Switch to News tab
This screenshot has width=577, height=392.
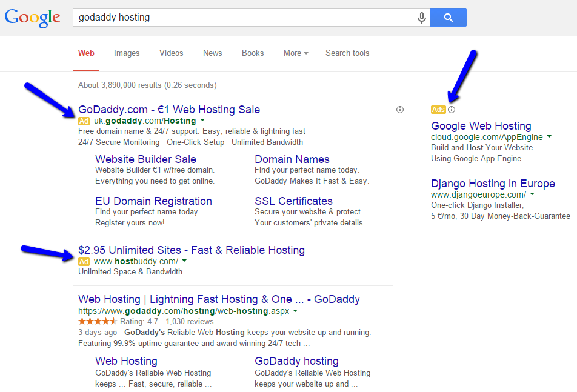tap(212, 53)
